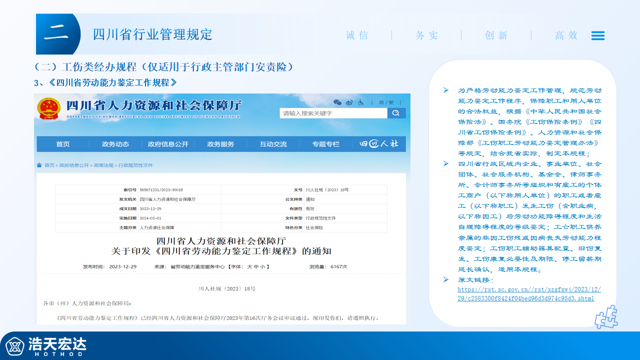The image size is (640, 360).
Task: Click the Weibo icon above the search box
Action: click(349, 102)
